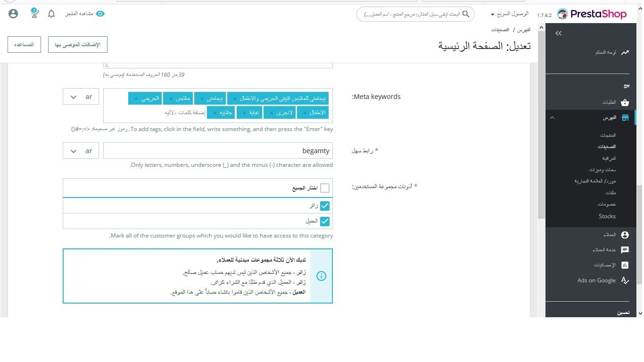The height and width of the screenshot is (362, 644).
Task: Click the chat icon beside خدمة العملاء
Action: 625,250
